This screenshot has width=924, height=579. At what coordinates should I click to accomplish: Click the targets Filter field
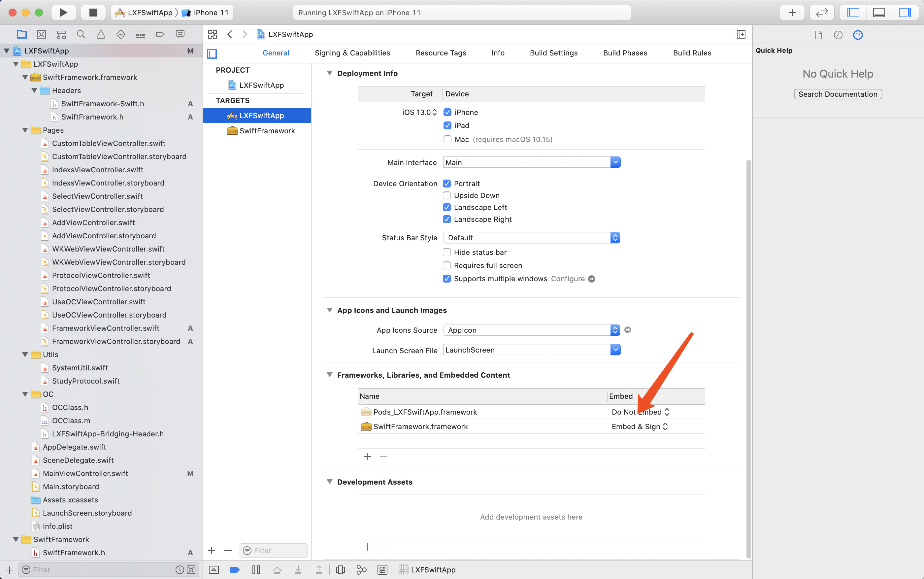coord(273,550)
